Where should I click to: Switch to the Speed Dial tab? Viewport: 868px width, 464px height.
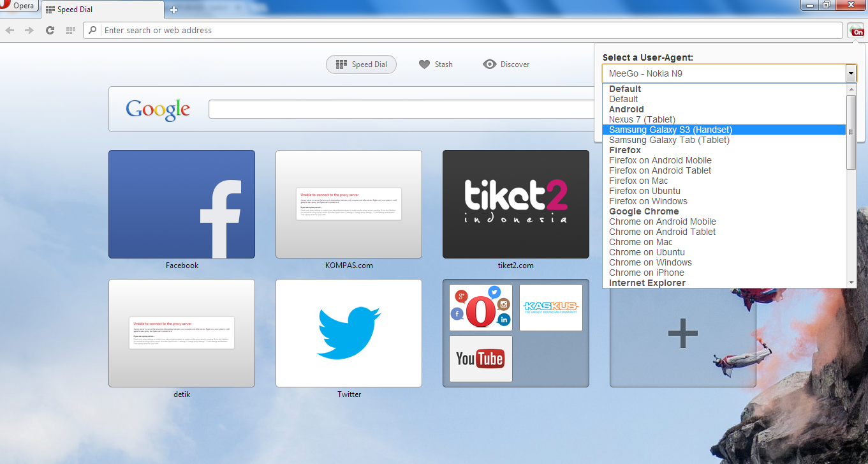pos(101,10)
